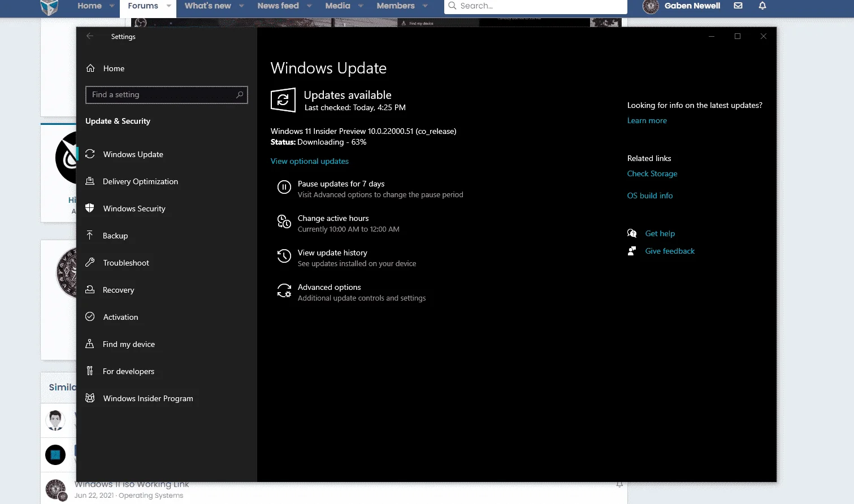The width and height of the screenshot is (854, 504).
Task: Click the pause icon beside Pause updates
Action: (284, 186)
